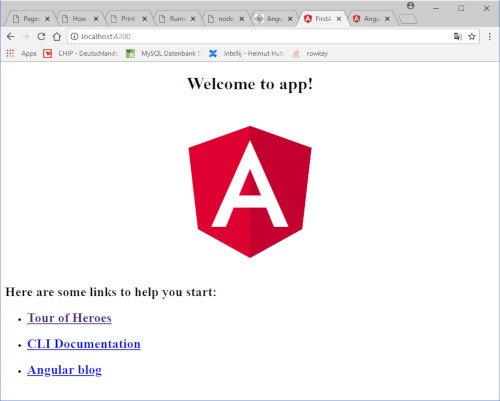Maximize the browser window
500x401 pixels.
[461, 8]
